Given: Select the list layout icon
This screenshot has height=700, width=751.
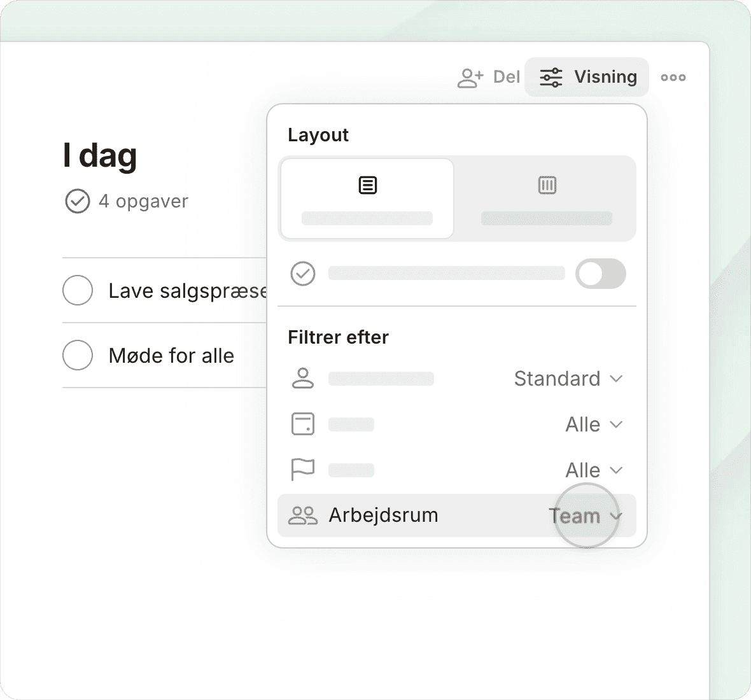Looking at the screenshot, I should coord(367,186).
